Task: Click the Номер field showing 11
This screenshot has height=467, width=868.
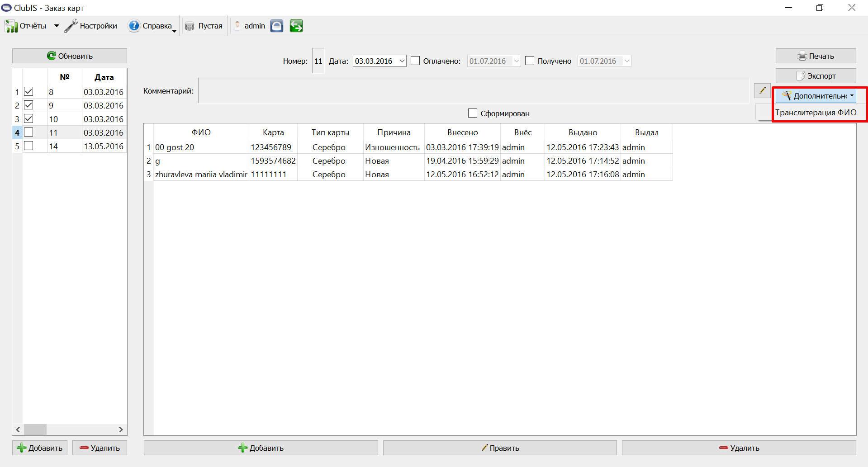Action: (x=318, y=61)
